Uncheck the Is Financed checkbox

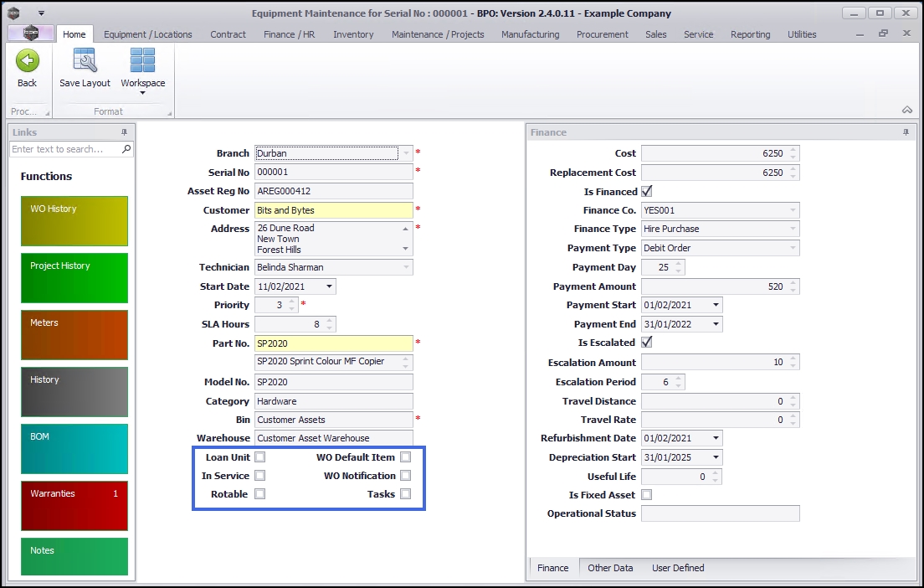pyautogui.click(x=646, y=191)
